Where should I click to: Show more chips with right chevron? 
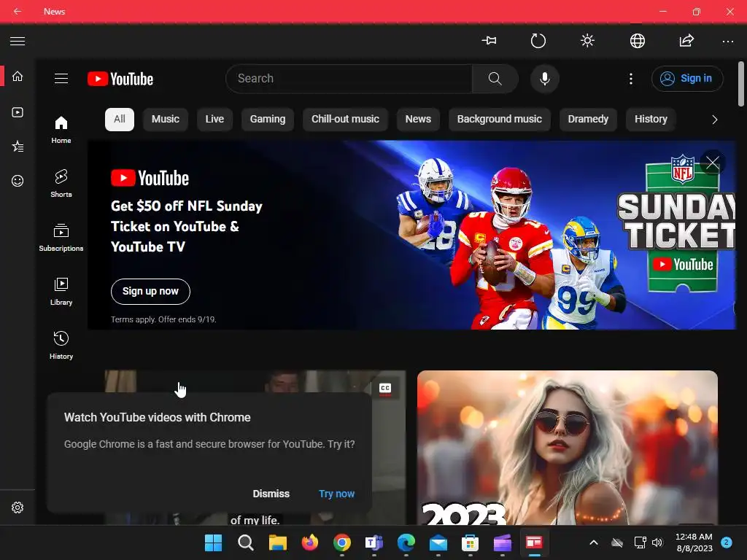pos(714,120)
